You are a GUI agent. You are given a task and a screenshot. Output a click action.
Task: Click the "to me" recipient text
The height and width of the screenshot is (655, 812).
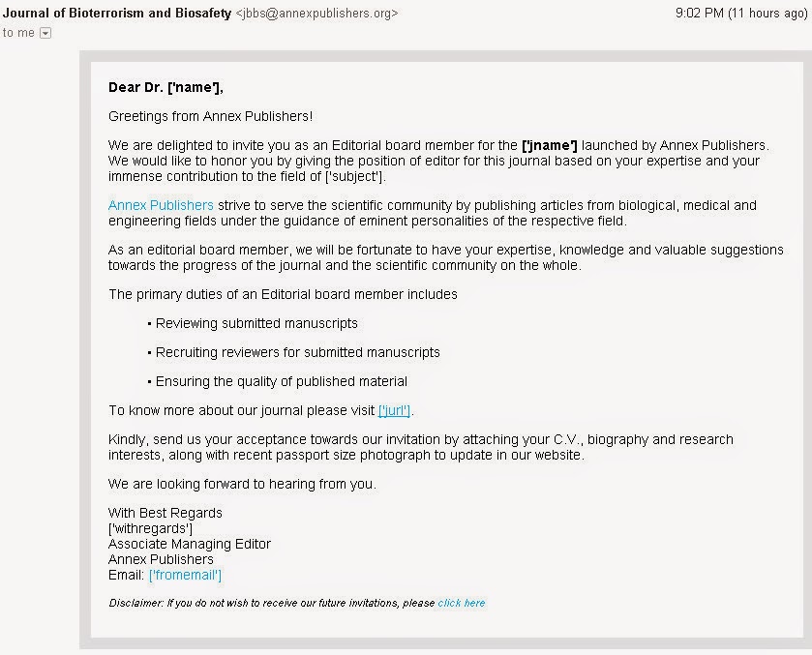click(x=18, y=33)
